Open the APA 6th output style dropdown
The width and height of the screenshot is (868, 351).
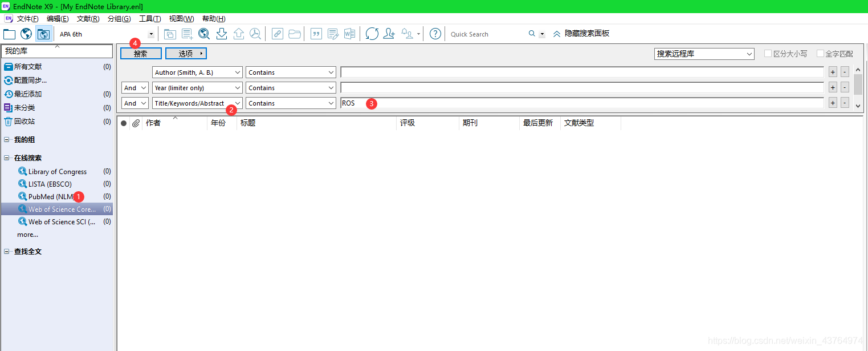[151, 34]
